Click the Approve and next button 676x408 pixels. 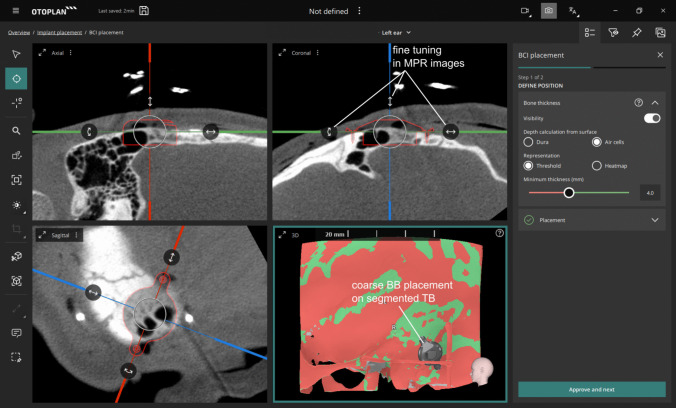point(592,389)
